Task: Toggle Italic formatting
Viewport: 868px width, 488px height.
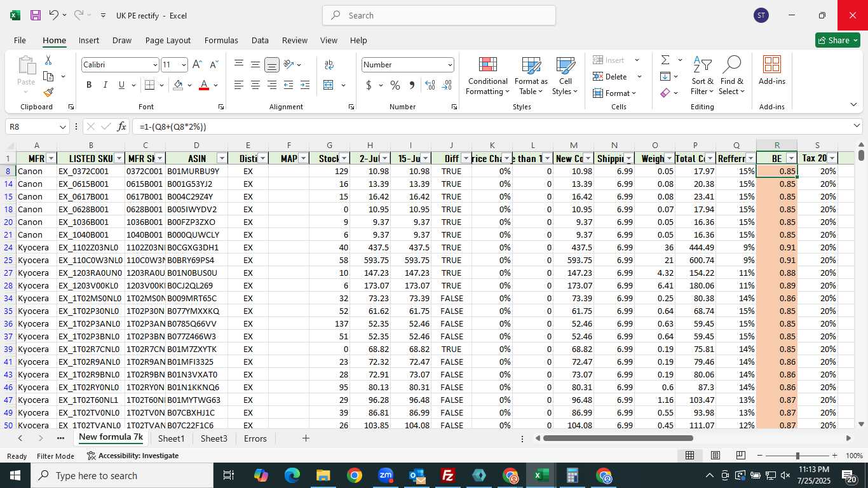Action: click(105, 85)
